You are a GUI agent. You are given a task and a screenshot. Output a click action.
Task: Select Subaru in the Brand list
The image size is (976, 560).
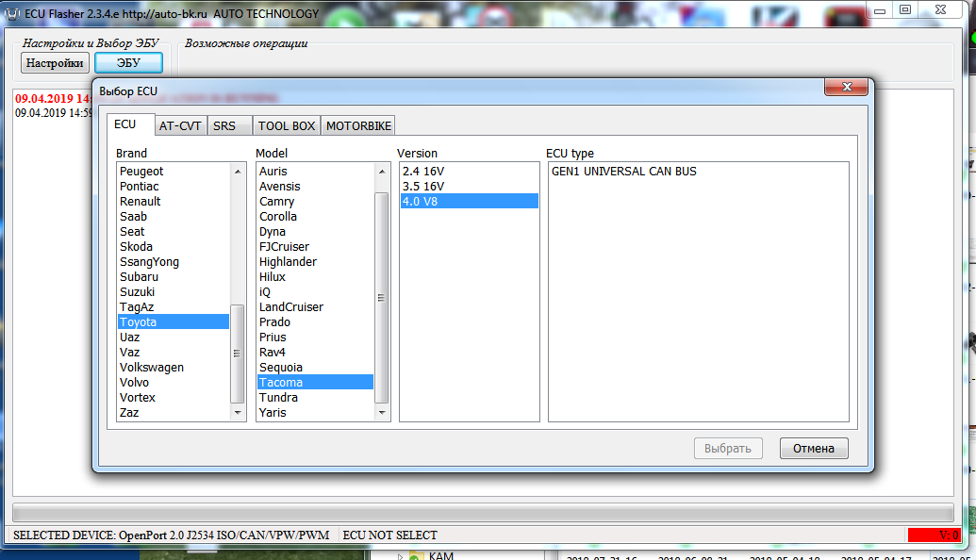[x=174, y=277]
